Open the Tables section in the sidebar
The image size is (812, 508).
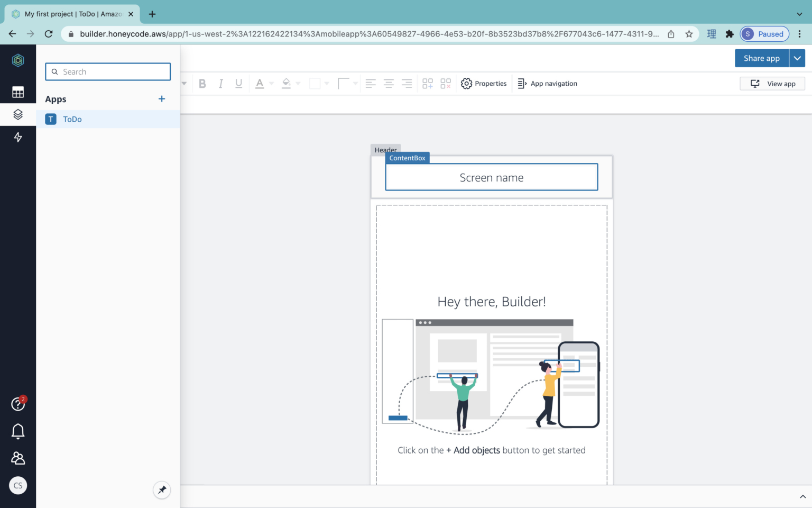[x=18, y=92]
